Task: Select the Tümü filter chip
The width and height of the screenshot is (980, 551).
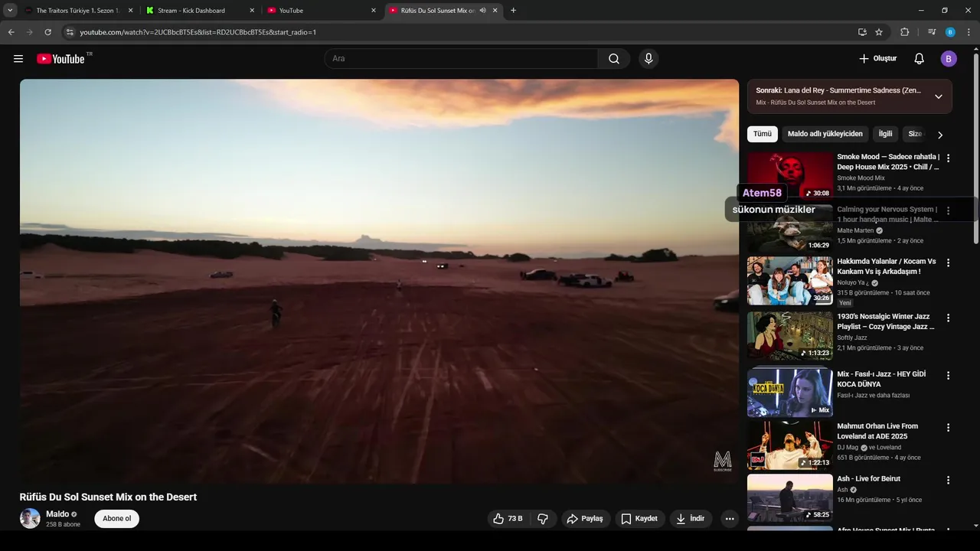Action: click(763, 134)
